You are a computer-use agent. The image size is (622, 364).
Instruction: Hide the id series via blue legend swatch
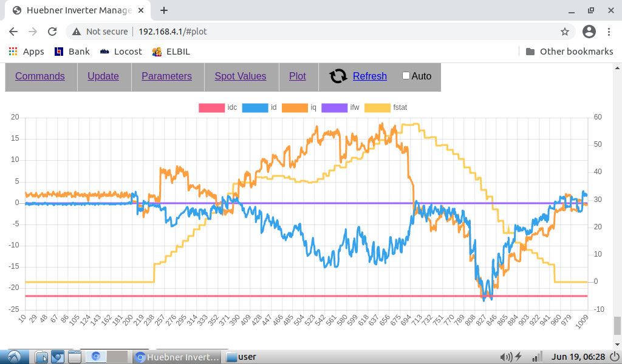click(255, 107)
